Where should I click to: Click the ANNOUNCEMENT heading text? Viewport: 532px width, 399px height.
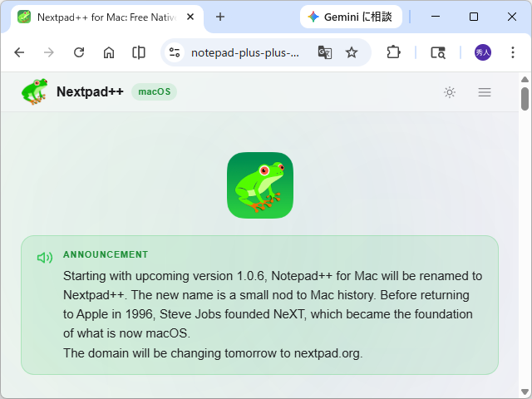[x=106, y=254]
